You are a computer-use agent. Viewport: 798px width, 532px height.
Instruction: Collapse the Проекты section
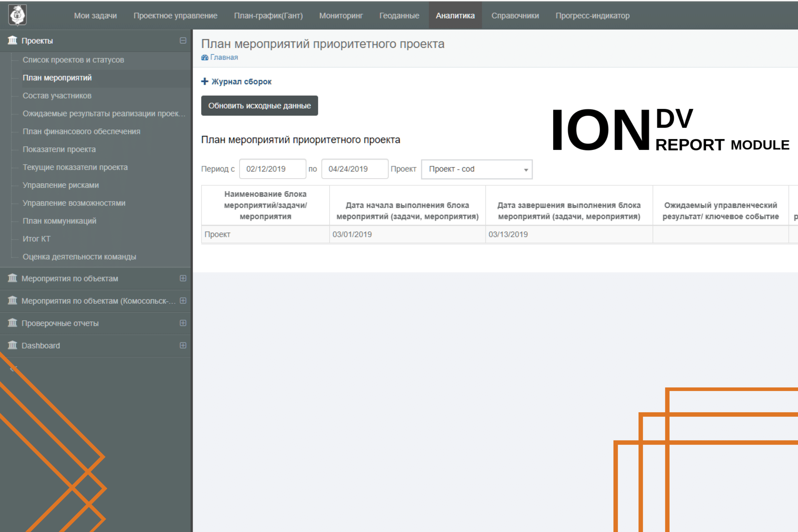click(x=183, y=41)
